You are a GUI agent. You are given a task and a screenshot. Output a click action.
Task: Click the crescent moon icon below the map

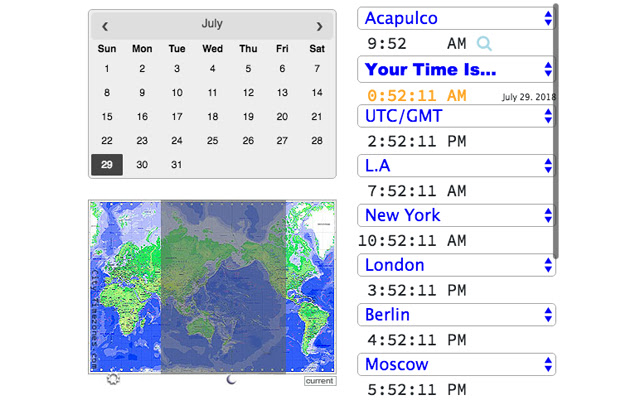pos(231,380)
